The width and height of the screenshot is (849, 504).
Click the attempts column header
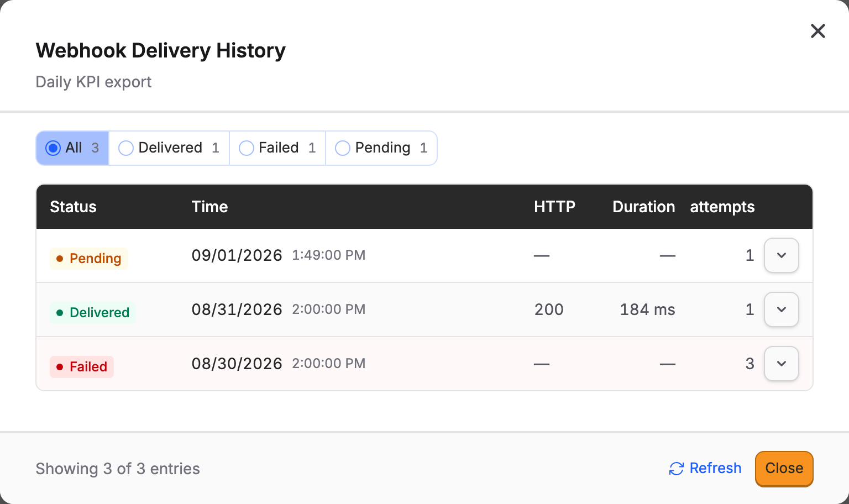pyautogui.click(x=722, y=207)
